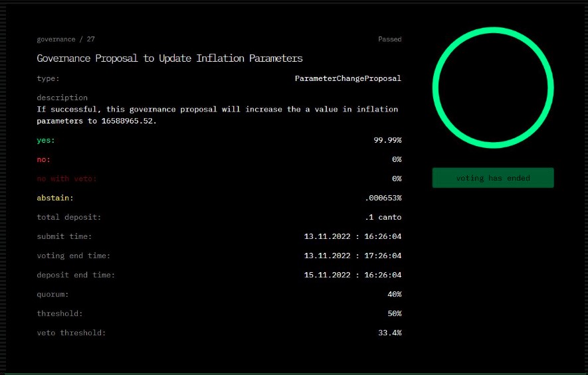Click the 'no with veto:' label
The width and height of the screenshot is (588, 375).
pos(67,179)
